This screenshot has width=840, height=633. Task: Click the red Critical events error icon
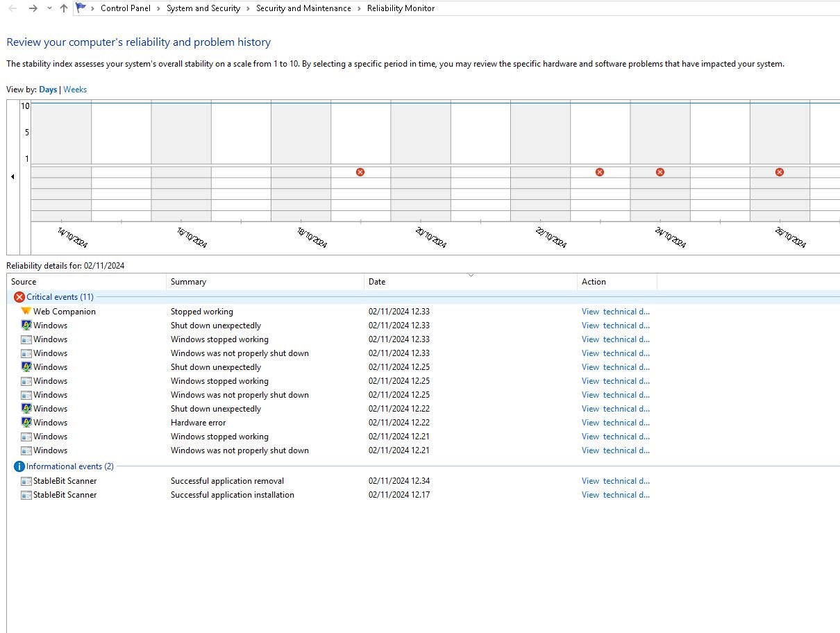[19, 297]
